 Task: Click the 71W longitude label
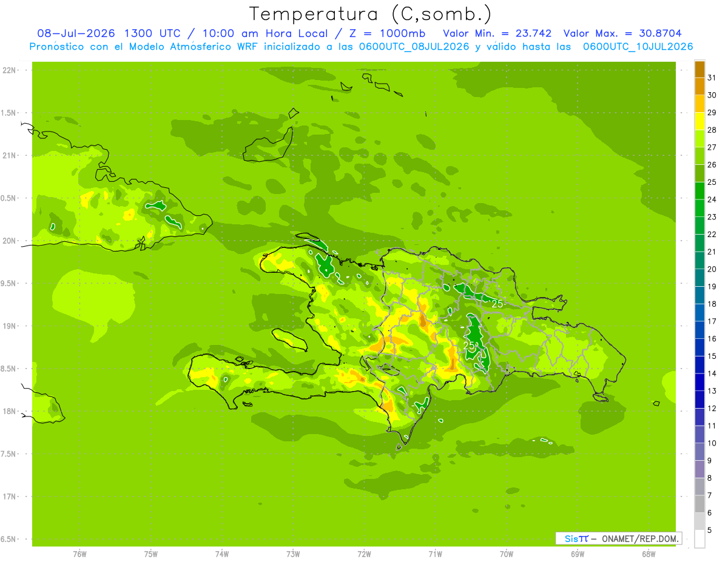click(435, 554)
